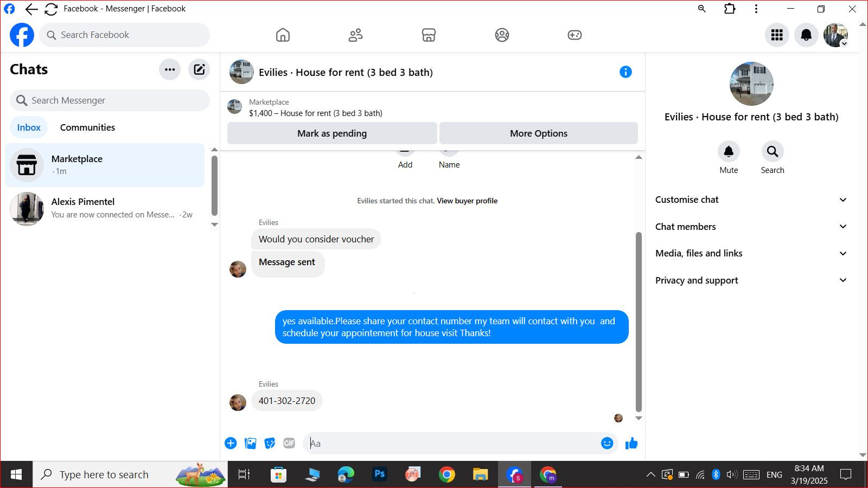This screenshot has width=868, height=488.
Task: Click the More Options button
Action: [539, 133]
